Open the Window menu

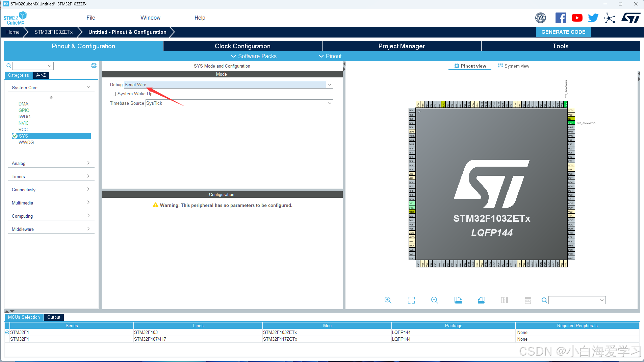tap(150, 18)
